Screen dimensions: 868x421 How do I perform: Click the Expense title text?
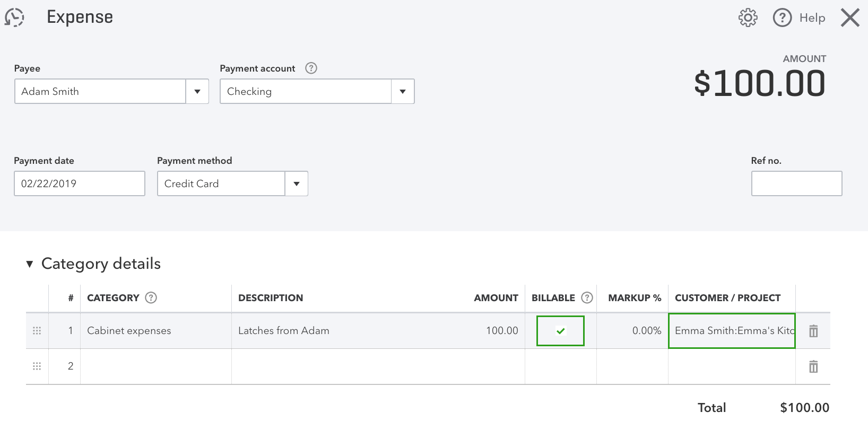pyautogui.click(x=80, y=17)
